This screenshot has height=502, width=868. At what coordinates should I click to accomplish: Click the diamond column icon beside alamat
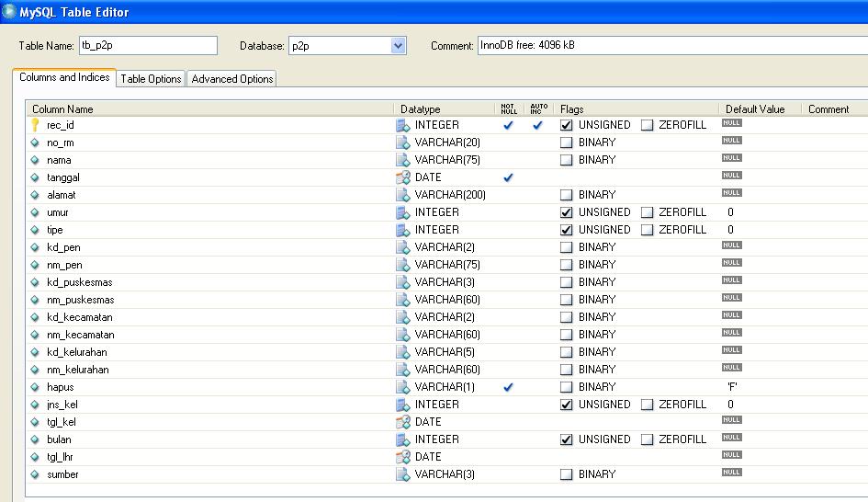coord(35,195)
